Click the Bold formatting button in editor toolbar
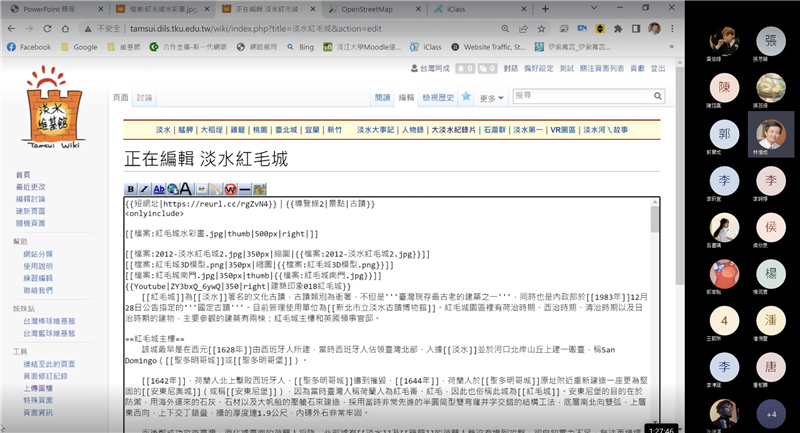The height and width of the screenshot is (433, 800). [x=131, y=188]
